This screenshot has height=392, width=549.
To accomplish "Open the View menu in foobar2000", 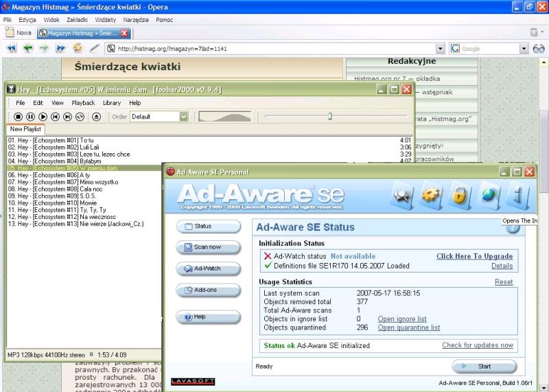I will click(x=58, y=103).
